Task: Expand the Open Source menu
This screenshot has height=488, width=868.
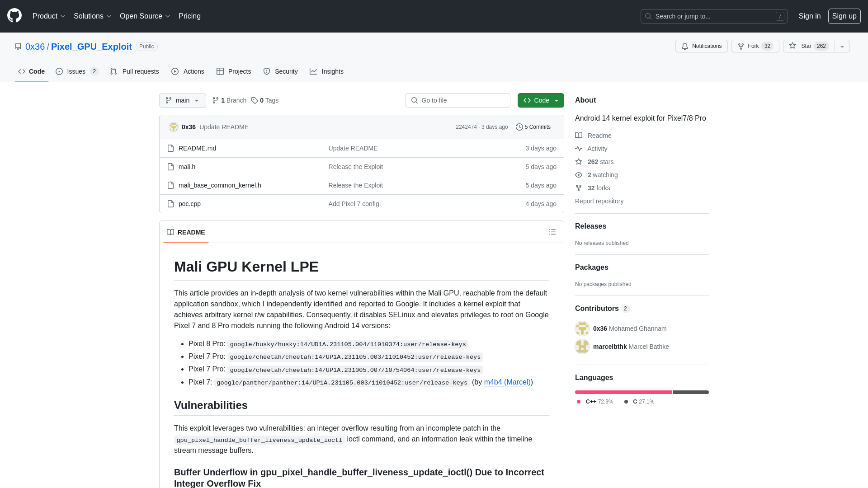Action: 145,16
